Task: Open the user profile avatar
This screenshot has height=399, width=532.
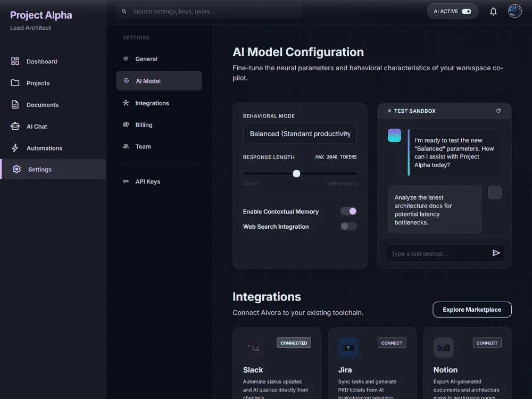Action: [514, 11]
